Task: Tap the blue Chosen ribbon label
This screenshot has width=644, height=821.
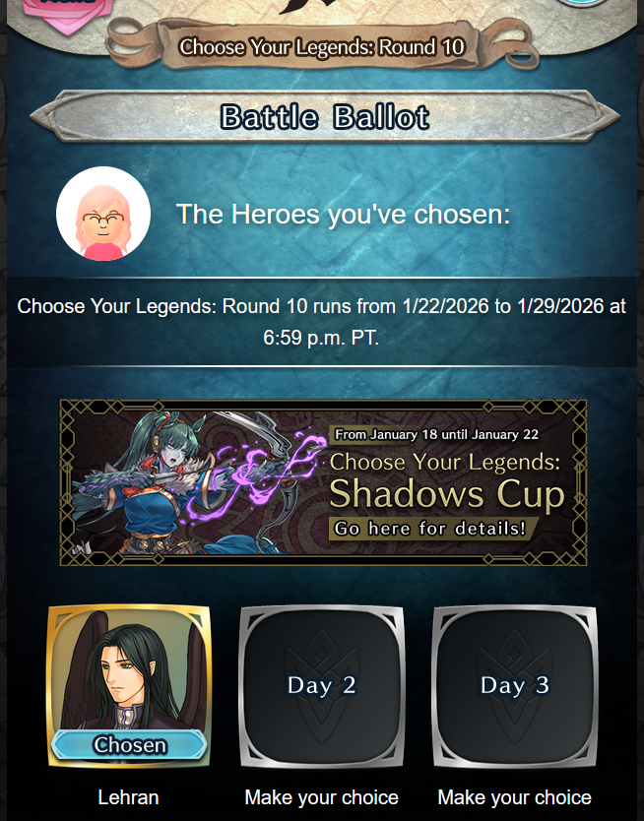Action: [129, 744]
